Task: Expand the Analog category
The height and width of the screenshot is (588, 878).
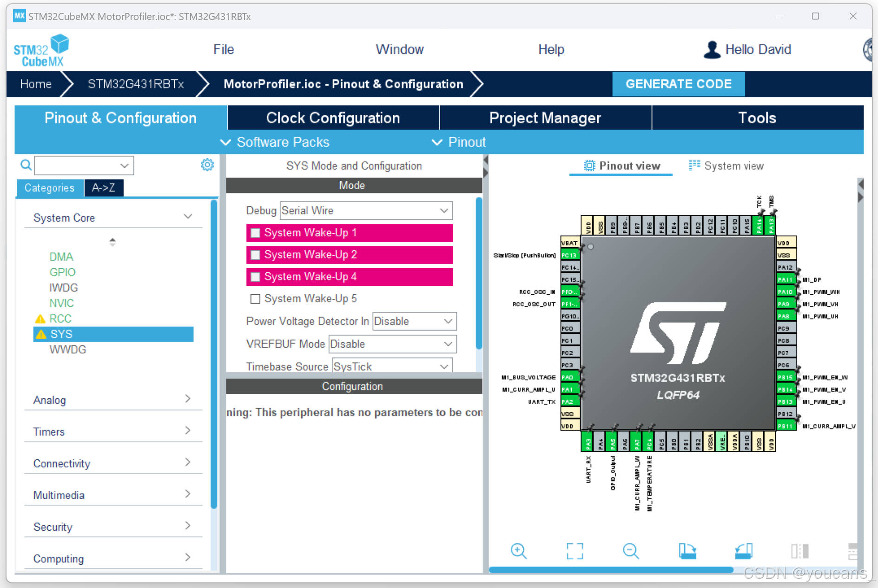Action: point(113,400)
